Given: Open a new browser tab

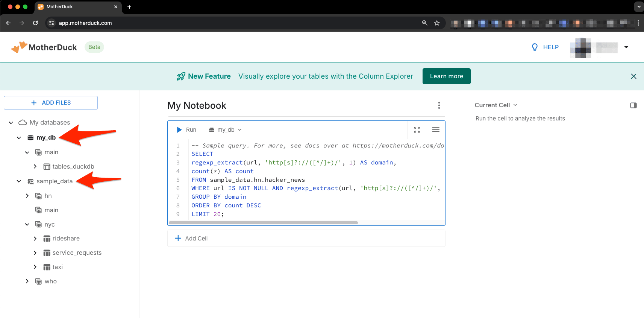Looking at the screenshot, I should [x=129, y=7].
